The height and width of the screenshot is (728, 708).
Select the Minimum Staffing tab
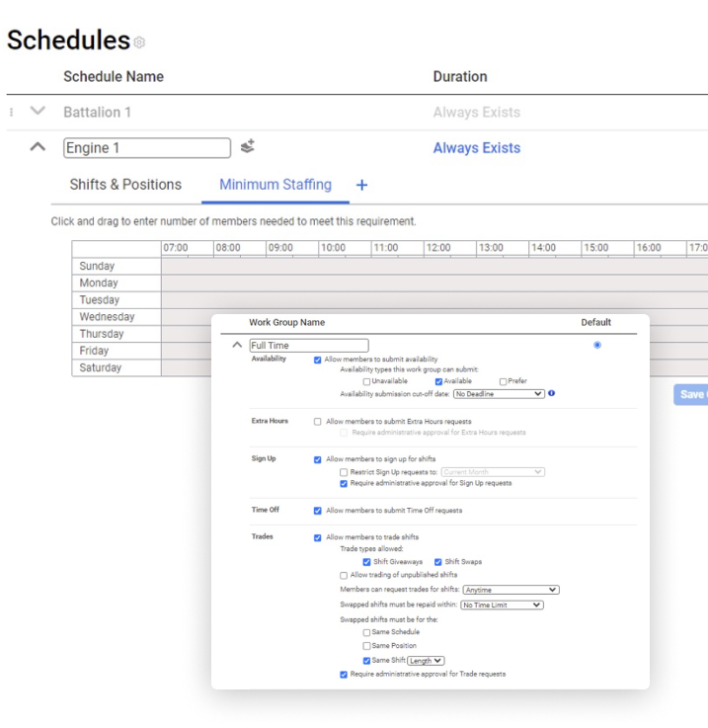[275, 185]
